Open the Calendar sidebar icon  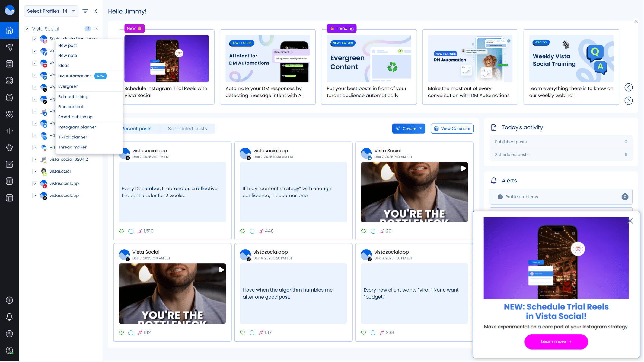point(9,64)
